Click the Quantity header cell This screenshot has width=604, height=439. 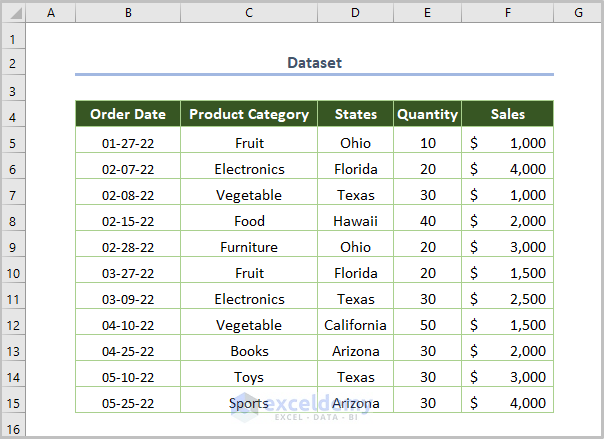427,114
